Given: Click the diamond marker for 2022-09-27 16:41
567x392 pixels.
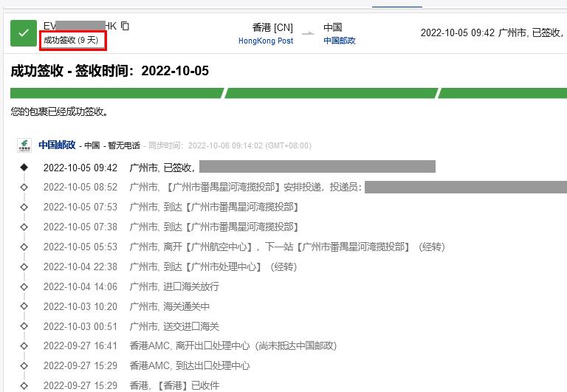Looking at the screenshot, I should [x=24, y=345].
